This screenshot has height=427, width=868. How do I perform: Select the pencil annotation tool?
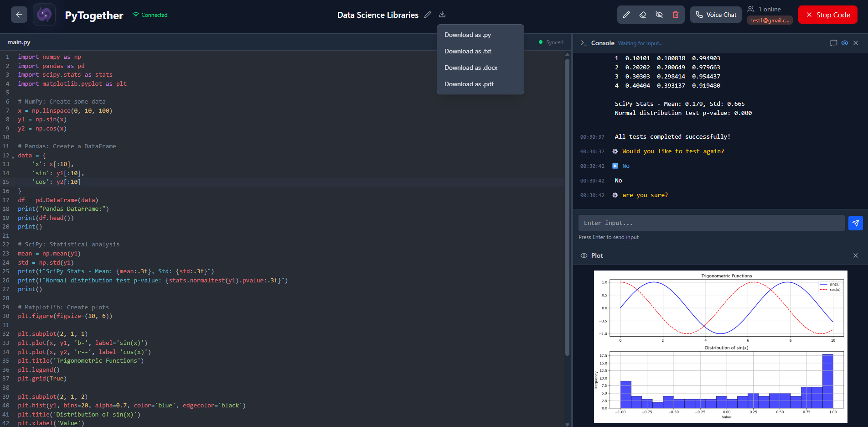pos(626,14)
